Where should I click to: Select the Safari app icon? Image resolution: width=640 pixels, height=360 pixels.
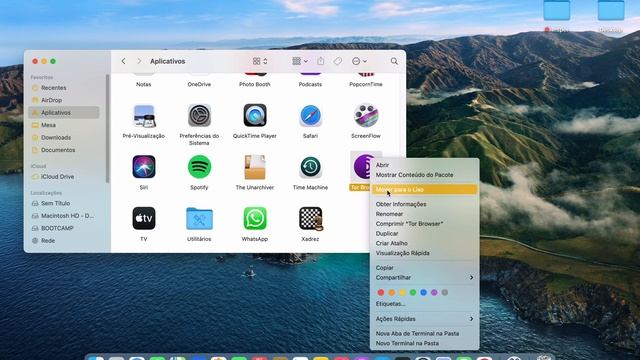tap(310, 116)
